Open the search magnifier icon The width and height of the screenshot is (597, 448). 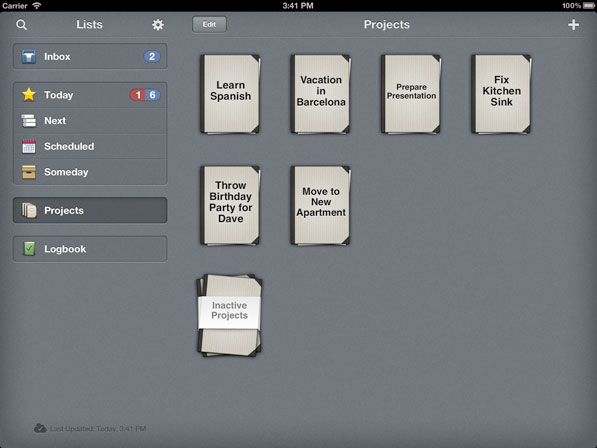pyautogui.click(x=22, y=25)
